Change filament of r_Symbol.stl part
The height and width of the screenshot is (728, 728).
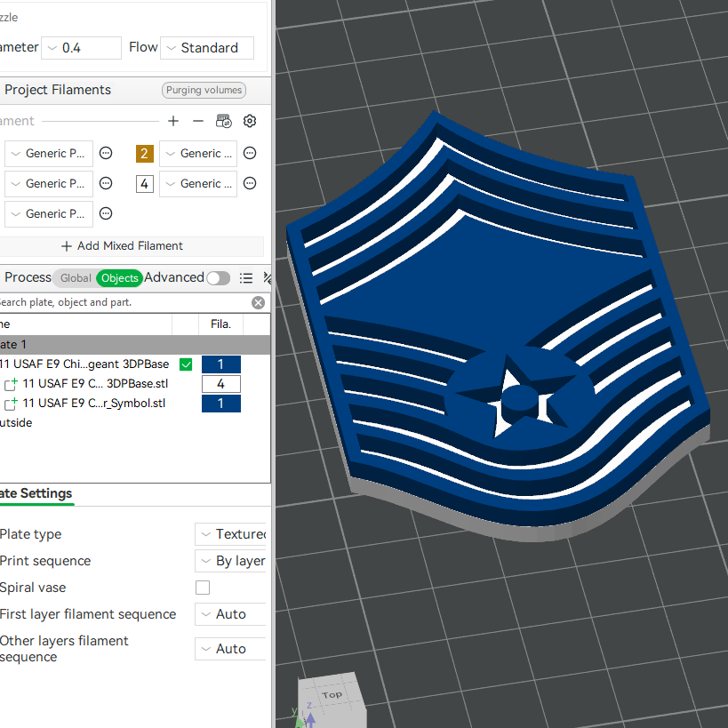[x=221, y=404]
